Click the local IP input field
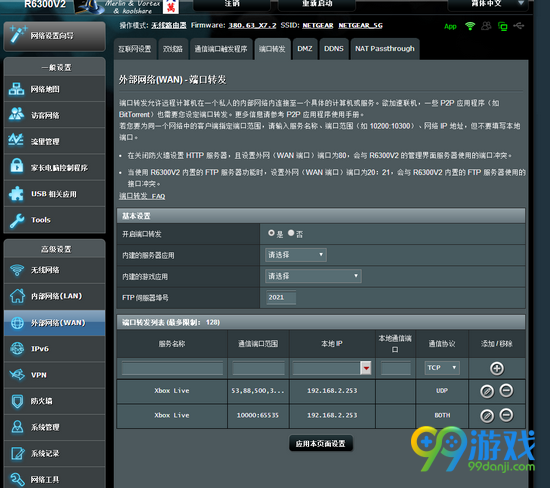 point(327,368)
